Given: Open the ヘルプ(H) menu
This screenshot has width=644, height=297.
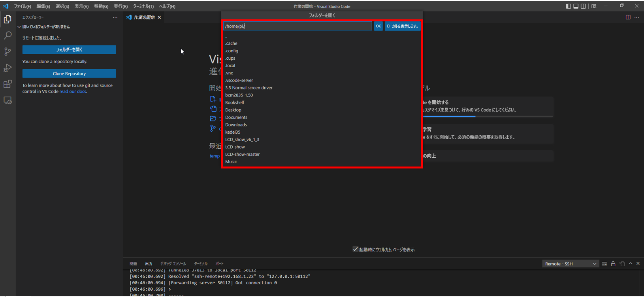Looking at the screenshot, I should (167, 6).
